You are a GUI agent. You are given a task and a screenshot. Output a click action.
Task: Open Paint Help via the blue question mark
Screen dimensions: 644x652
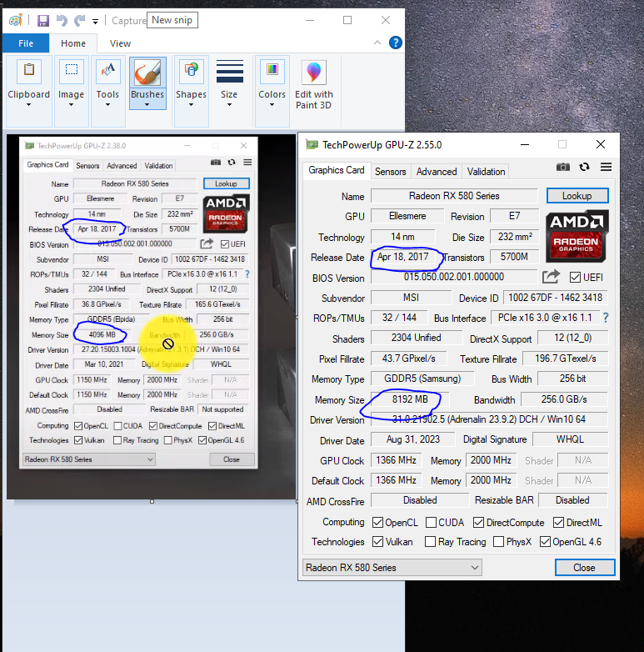point(396,43)
